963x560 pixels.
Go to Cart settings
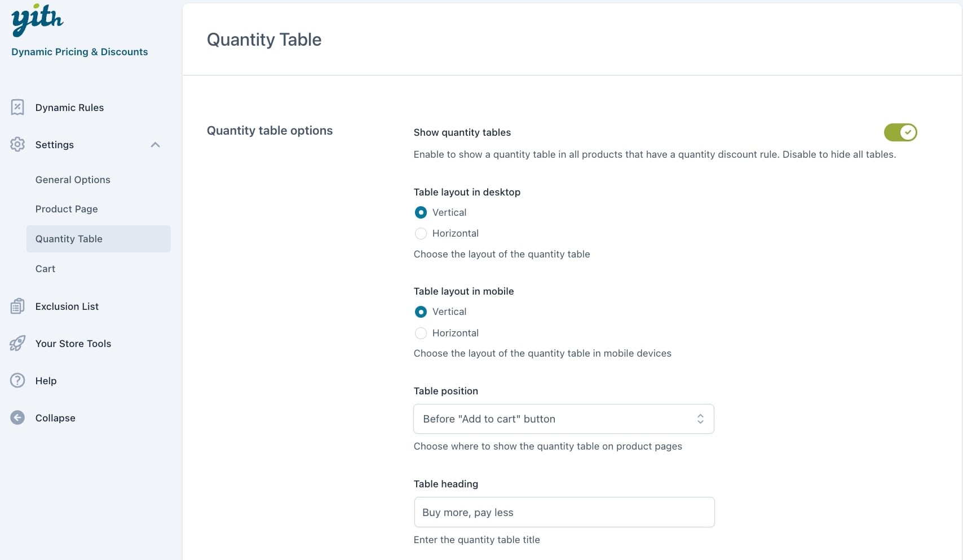pyautogui.click(x=45, y=269)
